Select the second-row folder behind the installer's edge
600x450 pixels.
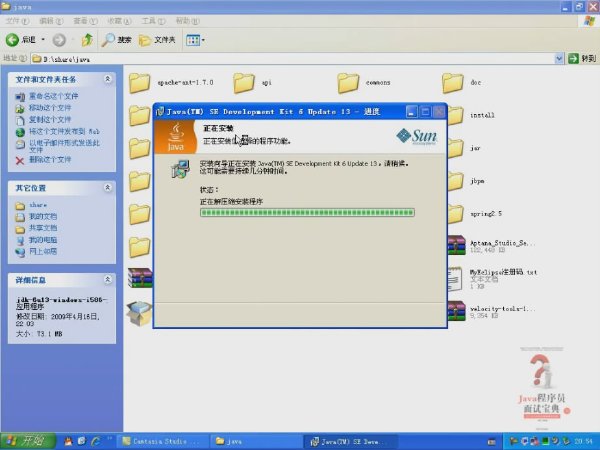click(x=139, y=116)
